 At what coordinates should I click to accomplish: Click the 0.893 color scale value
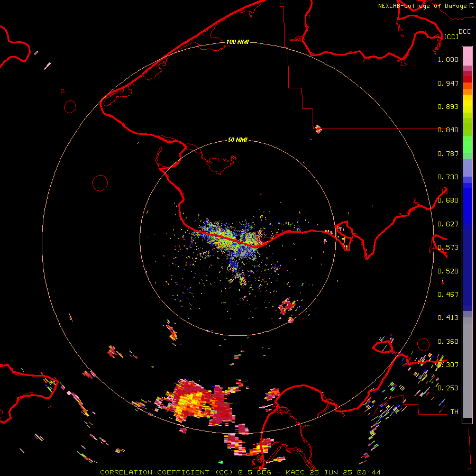point(448,106)
